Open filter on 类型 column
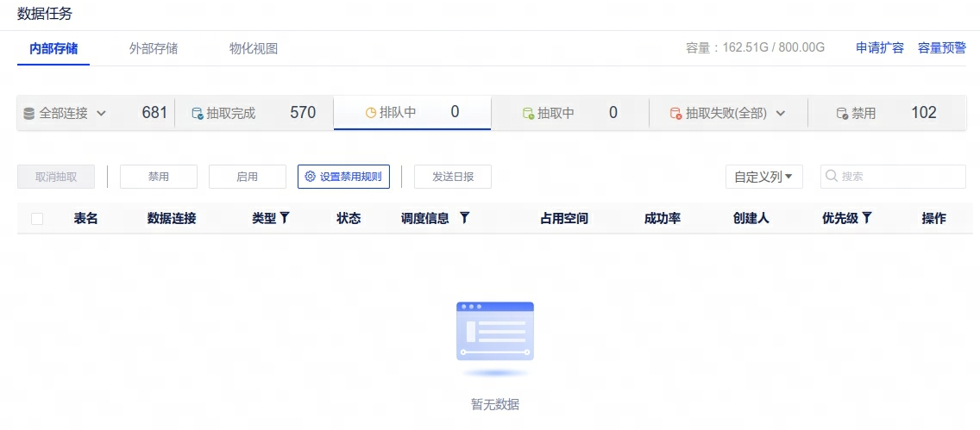 point(285,218)
